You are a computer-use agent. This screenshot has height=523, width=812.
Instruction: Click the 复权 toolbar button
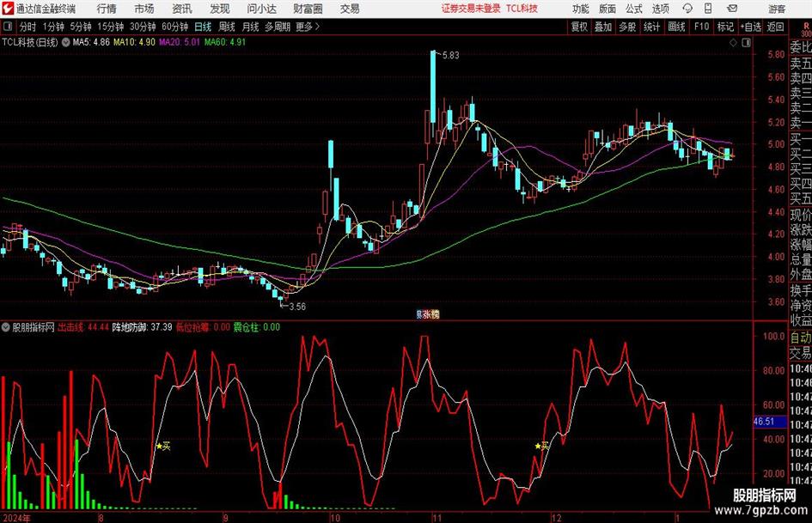coord(579,27)
